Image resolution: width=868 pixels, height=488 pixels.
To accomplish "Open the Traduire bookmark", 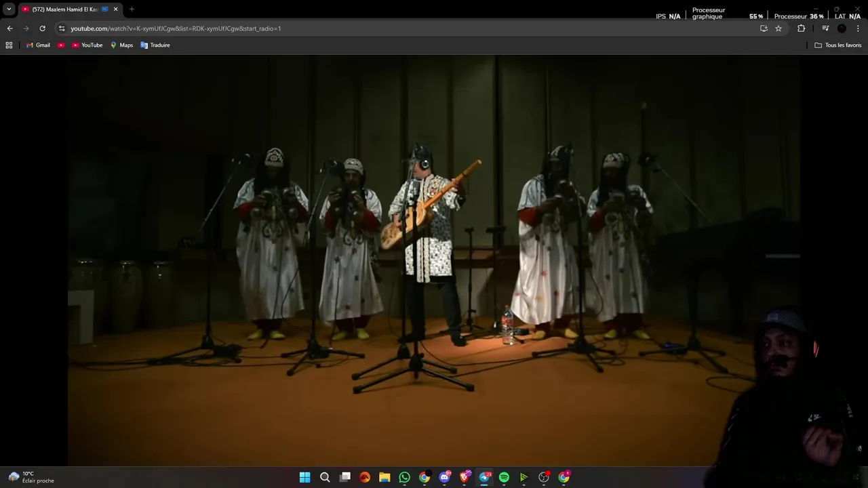I will click(x=155, y=45).
